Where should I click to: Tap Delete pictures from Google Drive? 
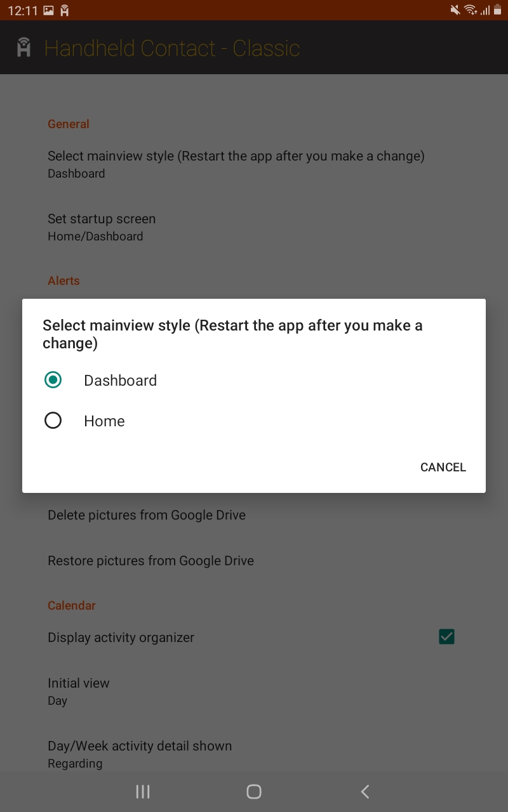254,515
